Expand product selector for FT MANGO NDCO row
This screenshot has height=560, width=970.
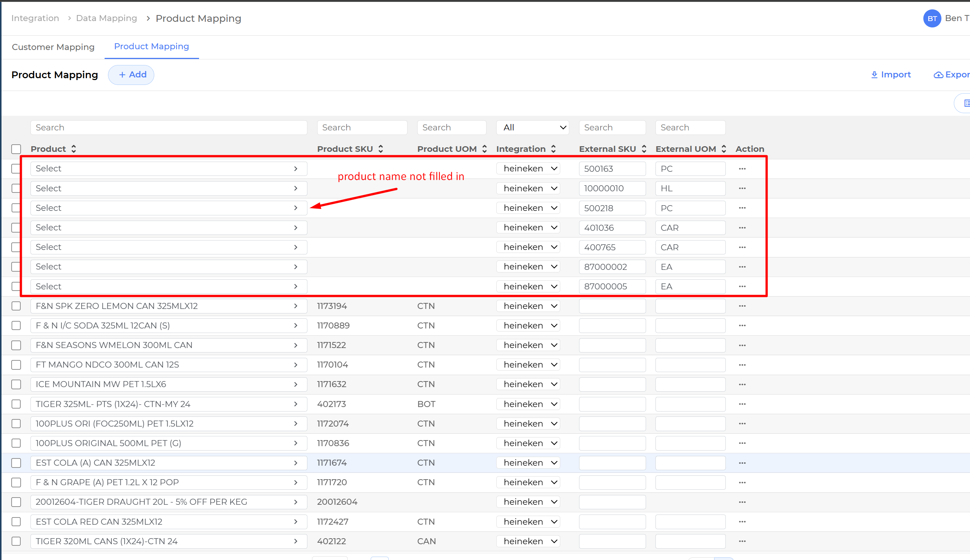[296, 365]
